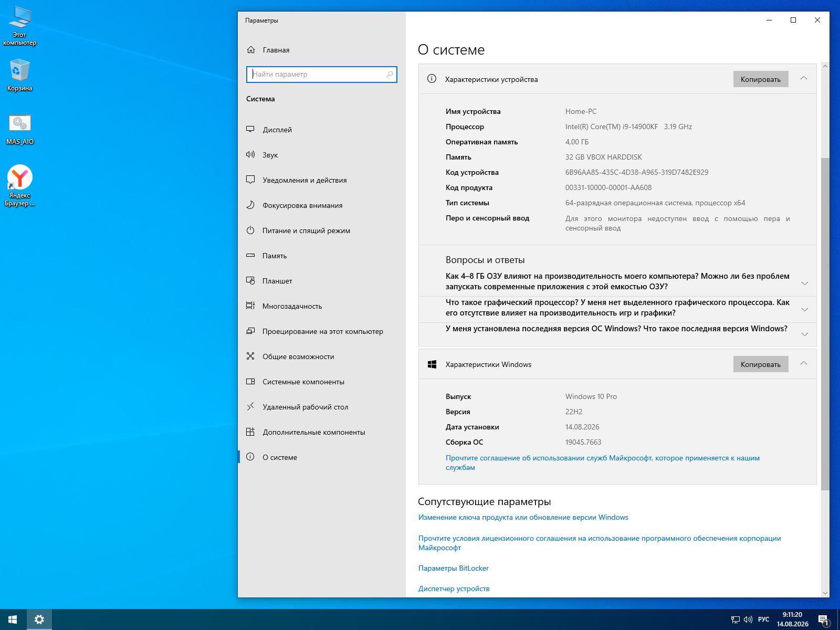This screenshot has width=840, height=630.
Task: Click the Settings gear on the taskbar
Action: click(39, 619)
